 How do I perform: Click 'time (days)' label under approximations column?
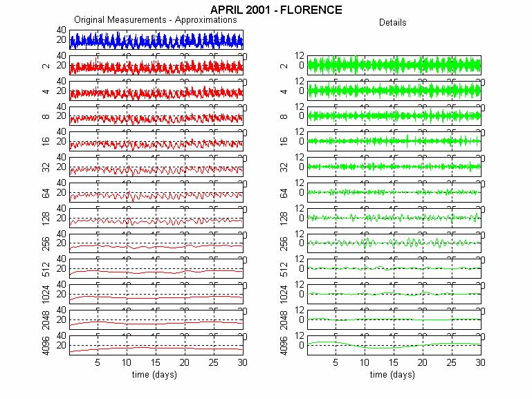(154, 375)
